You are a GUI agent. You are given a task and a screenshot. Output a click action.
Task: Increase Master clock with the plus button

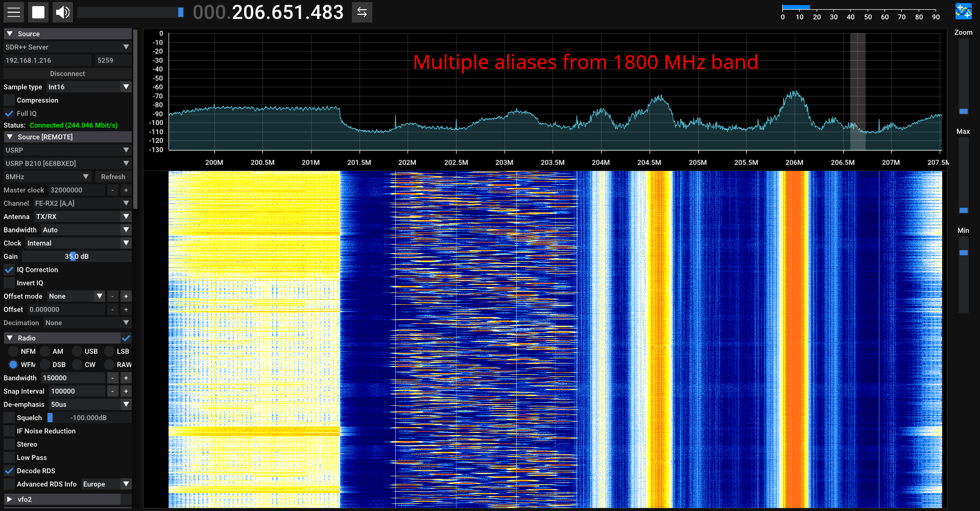(x=126, y=190)
